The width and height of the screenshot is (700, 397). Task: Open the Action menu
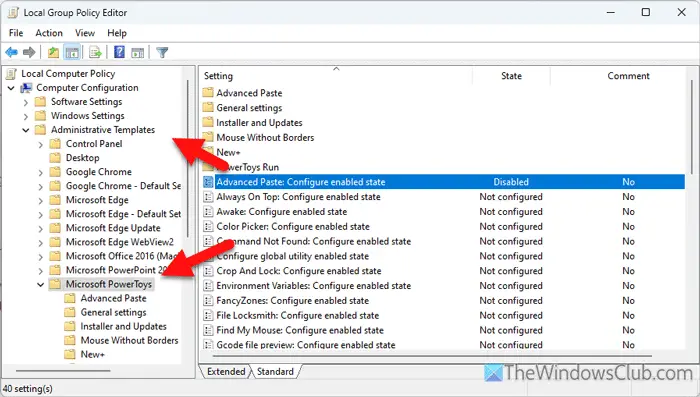49,33
